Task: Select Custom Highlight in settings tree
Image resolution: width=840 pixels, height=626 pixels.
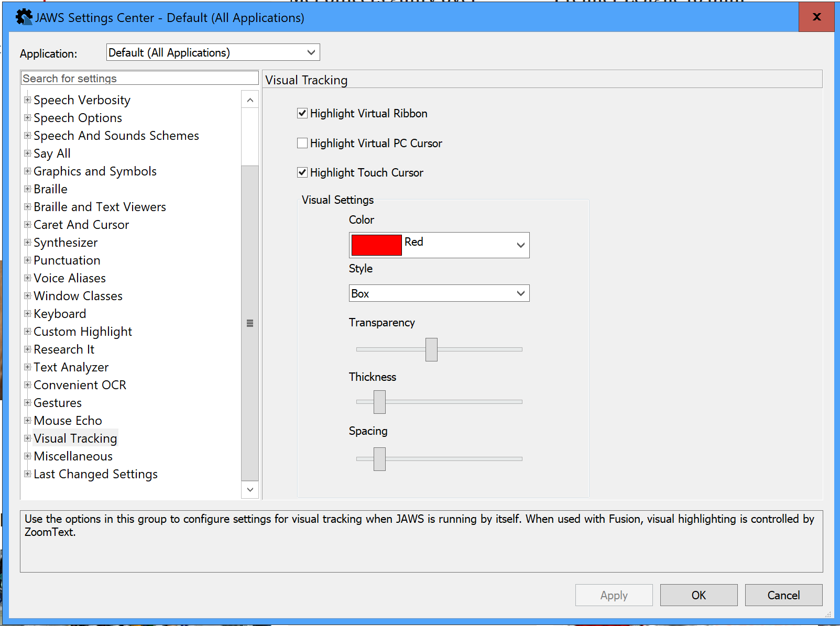Action: tap(83, 332)
